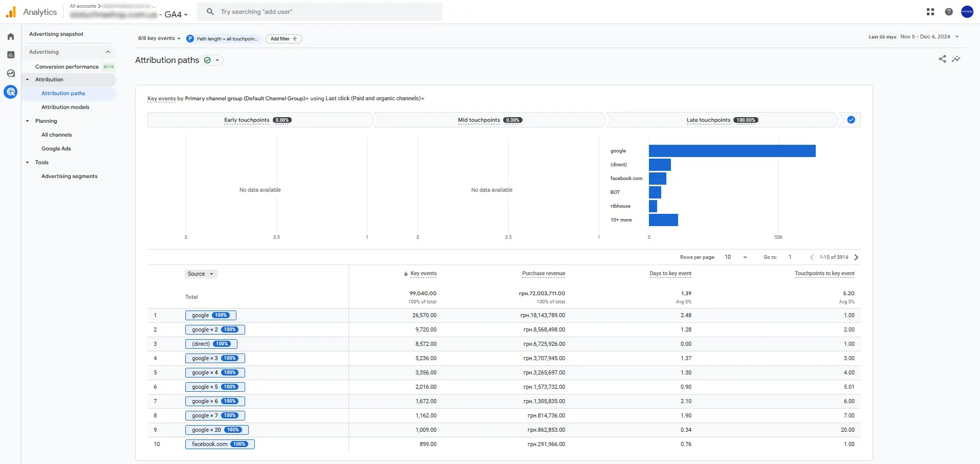Screen dimensions: 980x464
Task: Click the Add filter button
Action: [284, 39]
